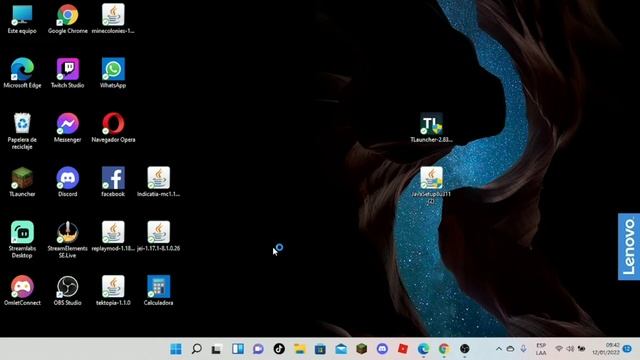The height and width of the screenshot is (360, 640).
Task: Open Minecraft block icon on taskbar
Action: [x=362, y=349]
